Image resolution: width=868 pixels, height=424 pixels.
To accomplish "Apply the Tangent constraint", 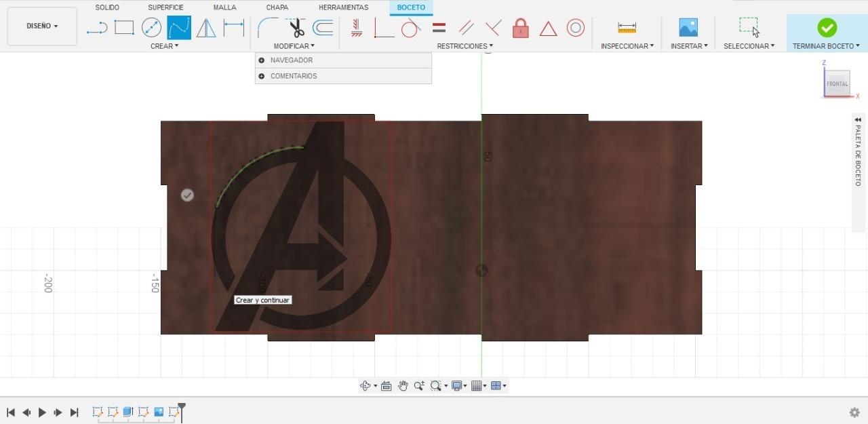I will point(411,28).
